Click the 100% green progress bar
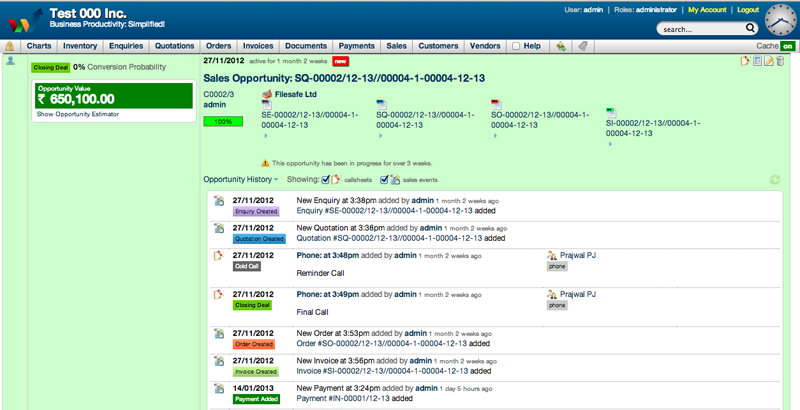The height and width of the screenshot is (410, 800). pos(223,121)
